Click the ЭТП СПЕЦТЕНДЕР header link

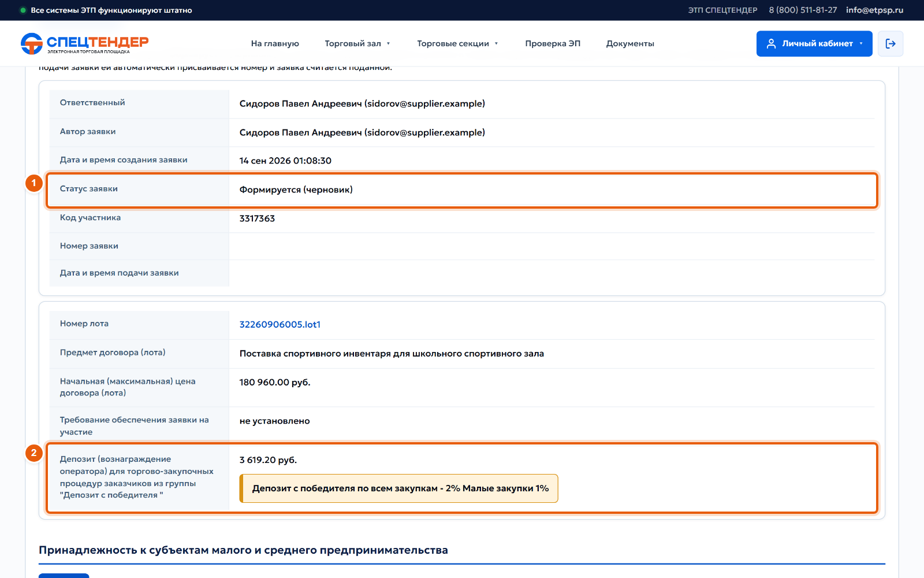coord(722,10)
